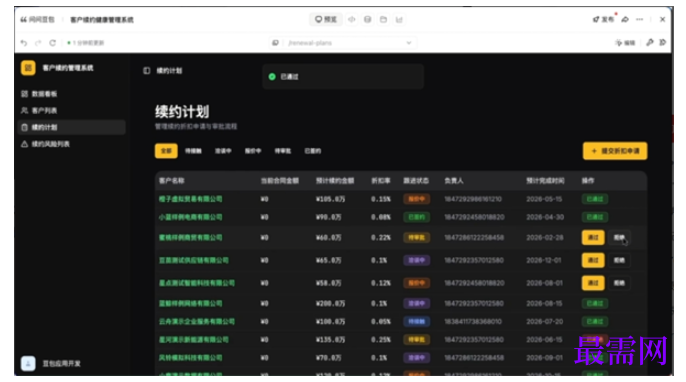This screenshot has height=382, width=686.
Task: Open the chart analytics icon in top toolbar
Action: pos(399,19)
